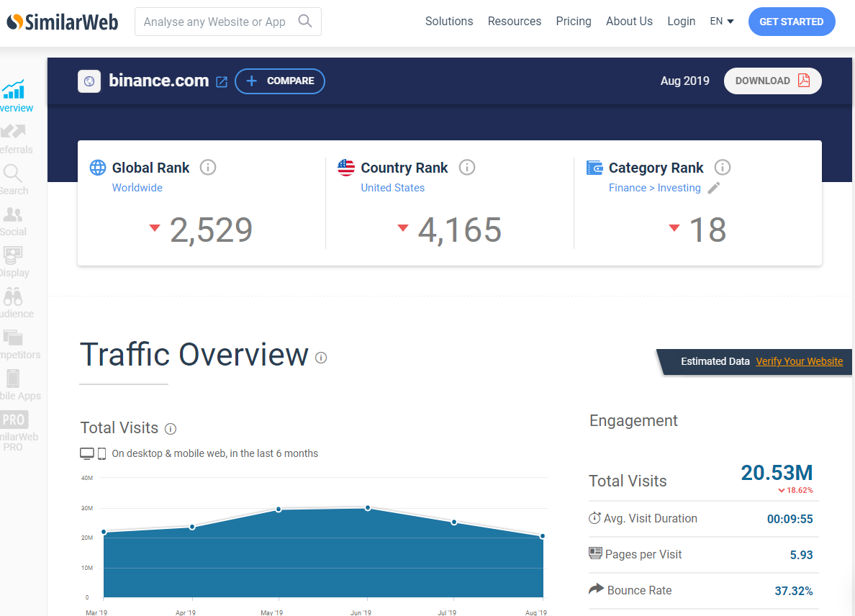Go to the Pricing page

click(574, 22)
